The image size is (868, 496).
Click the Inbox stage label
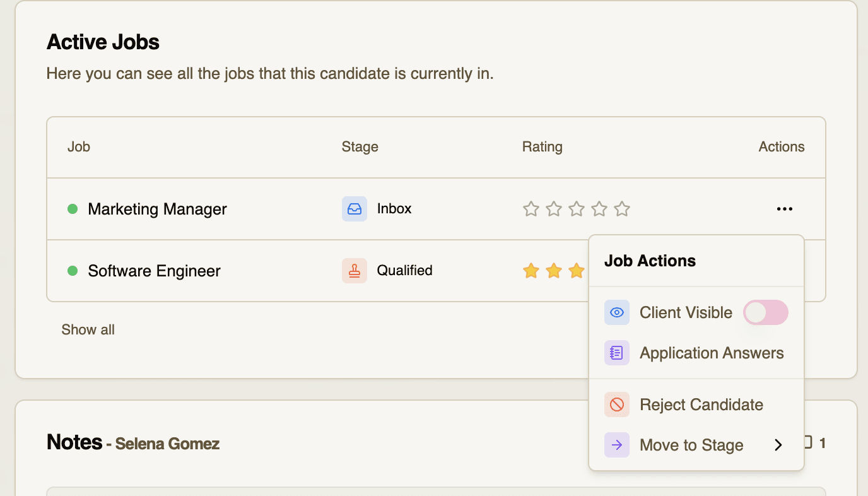pyautogui.click(x=394, y=209)
